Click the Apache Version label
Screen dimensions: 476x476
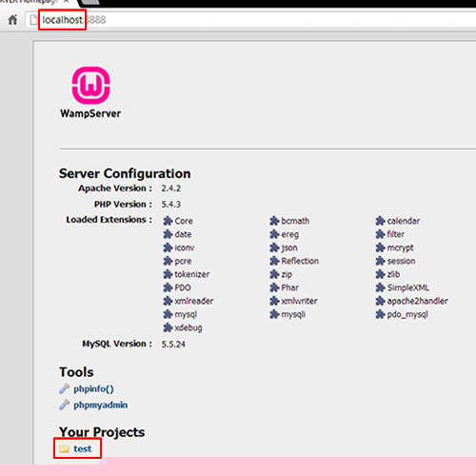tap(115, 188)
